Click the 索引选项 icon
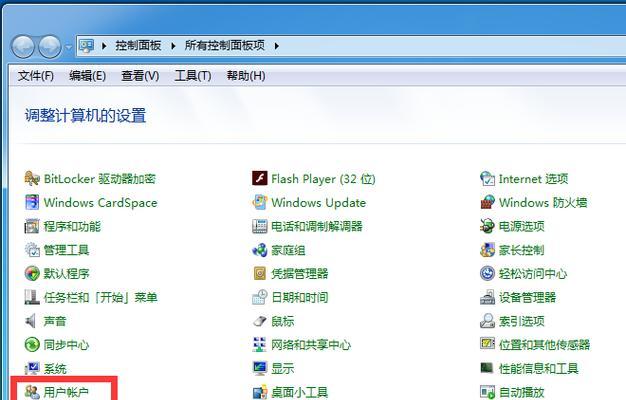 pos(487,321)
